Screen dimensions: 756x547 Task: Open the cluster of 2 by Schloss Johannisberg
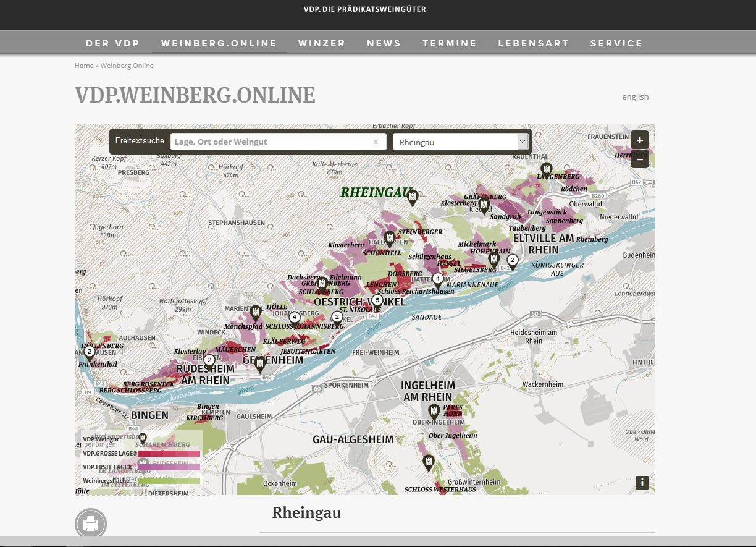tap(337, 320)
